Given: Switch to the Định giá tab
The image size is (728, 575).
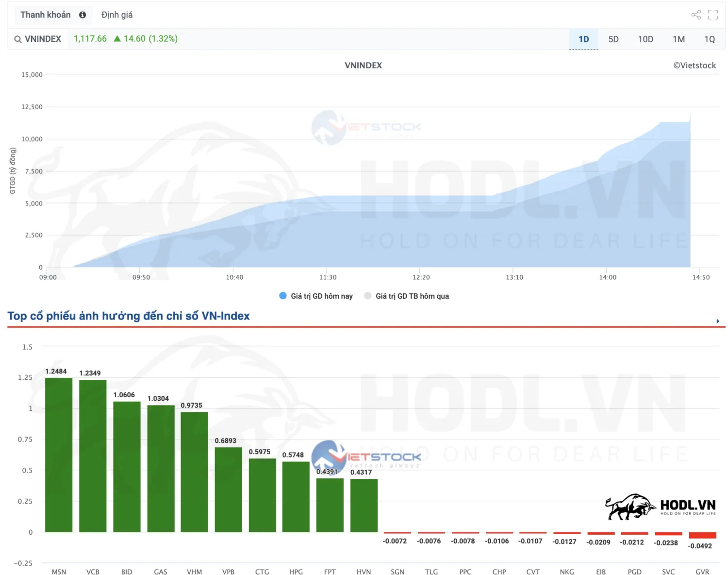Looking at the screenshot, I should click(x=117, y=15).
